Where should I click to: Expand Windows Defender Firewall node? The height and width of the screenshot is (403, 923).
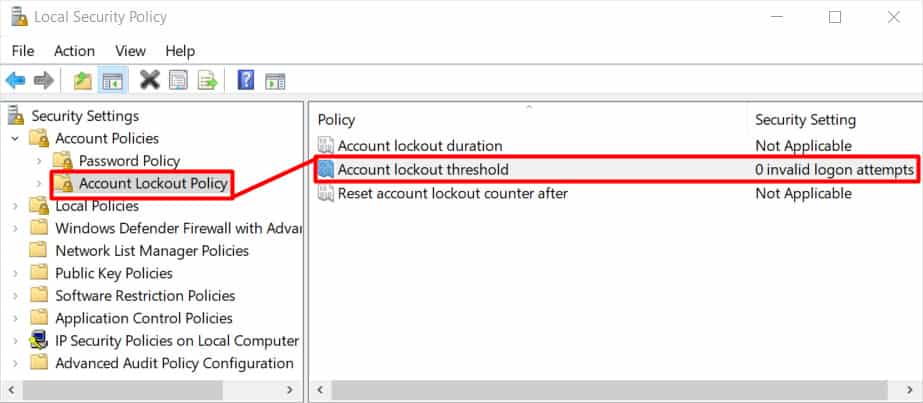coord(15,228)
